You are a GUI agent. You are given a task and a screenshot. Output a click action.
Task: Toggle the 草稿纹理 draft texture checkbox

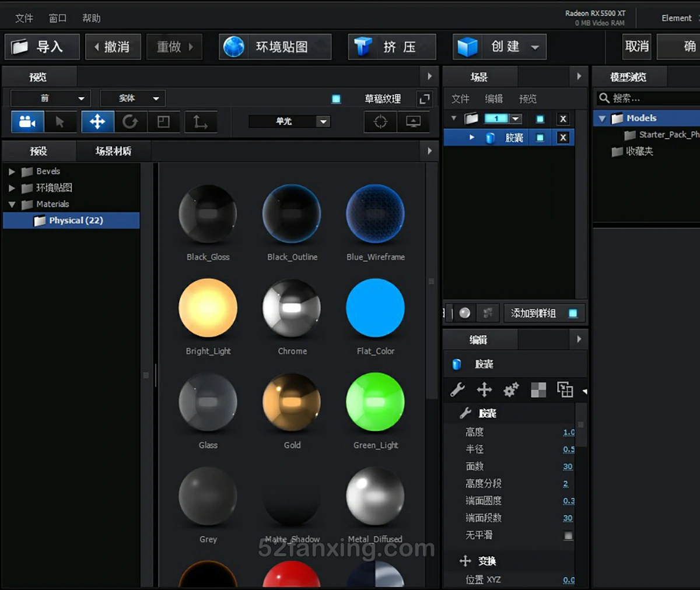[336, 99]
